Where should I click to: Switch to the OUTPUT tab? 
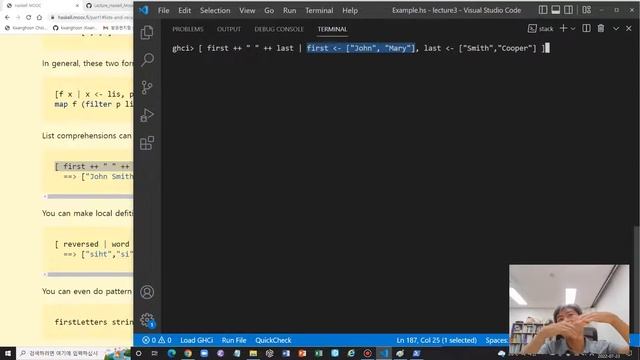[x=229, y=29]
